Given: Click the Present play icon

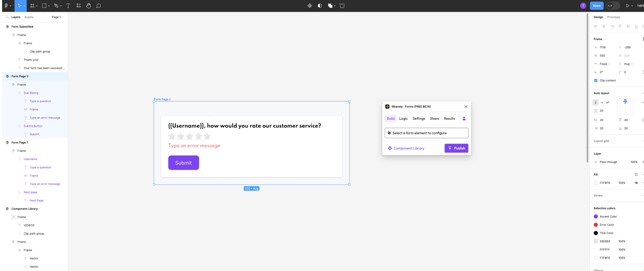Looking at the screenshot, I should [628, 6].
